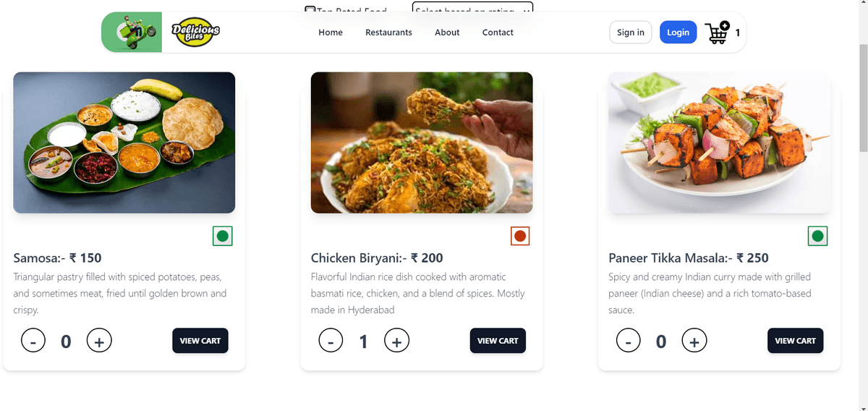Decrease Paneer Tikka Masala quantity
Image resolution: width=868 pixels, height=411 pixels.
point(628,341)
